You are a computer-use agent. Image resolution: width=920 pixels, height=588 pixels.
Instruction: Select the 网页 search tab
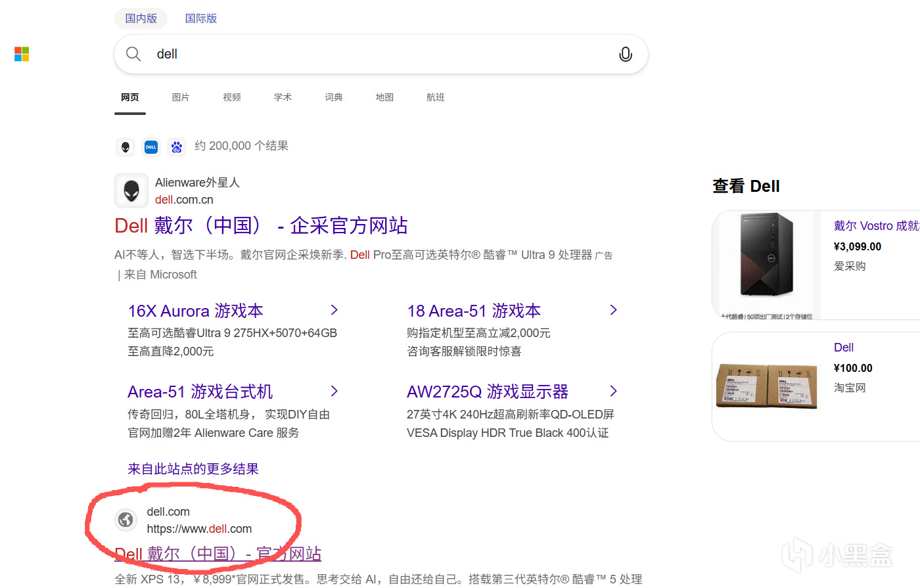tap(130, 97)
